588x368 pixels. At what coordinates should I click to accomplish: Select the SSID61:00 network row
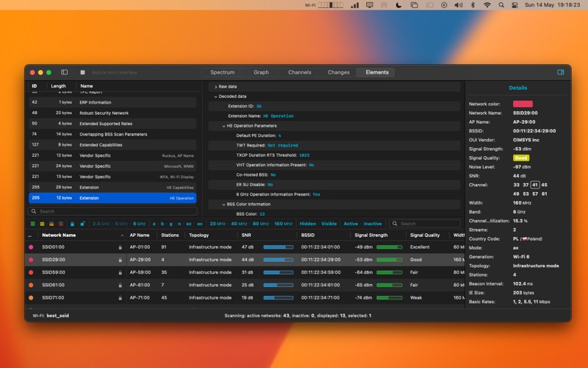click(x=245, y=285)
